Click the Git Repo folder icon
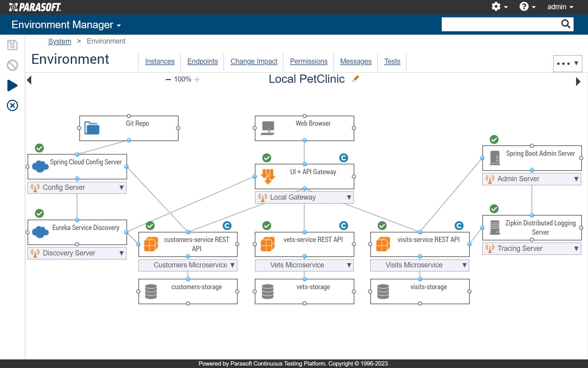Viewport: 588px width, 368px height. click(x=92, y=128)
